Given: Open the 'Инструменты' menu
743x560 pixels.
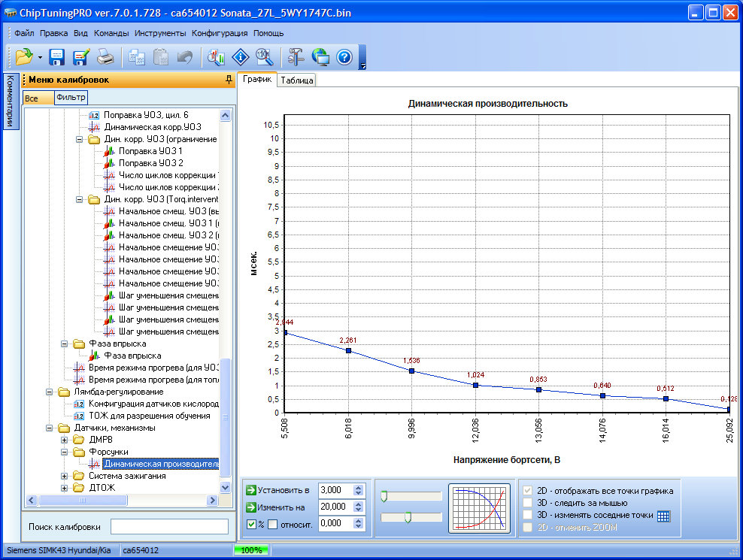Looking at the screenshot, I should pyautogui.click(x=160, y=33).
